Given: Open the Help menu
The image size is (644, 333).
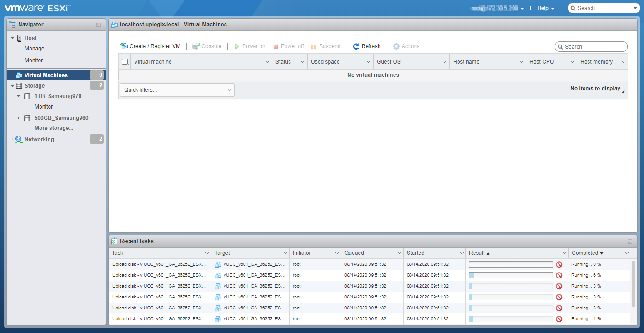Looking at the screenshot, I should tap(545, 8).
